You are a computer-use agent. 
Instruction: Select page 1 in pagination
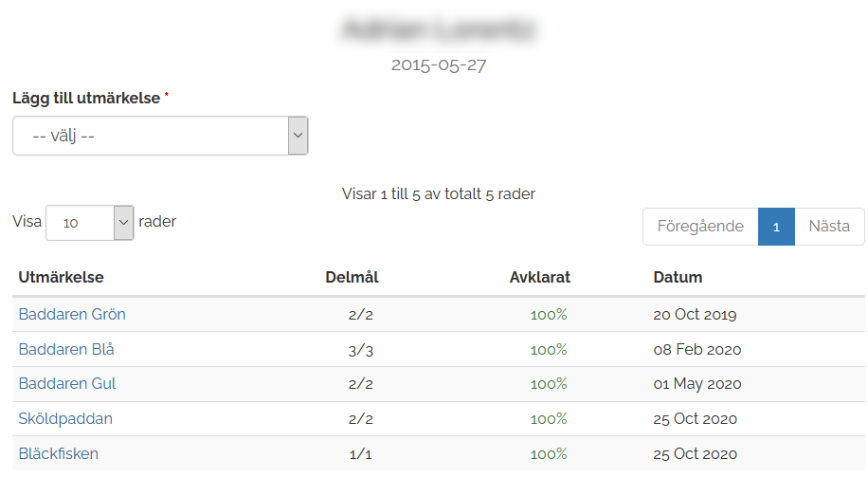pyautogui.click(x=776, y=227)
